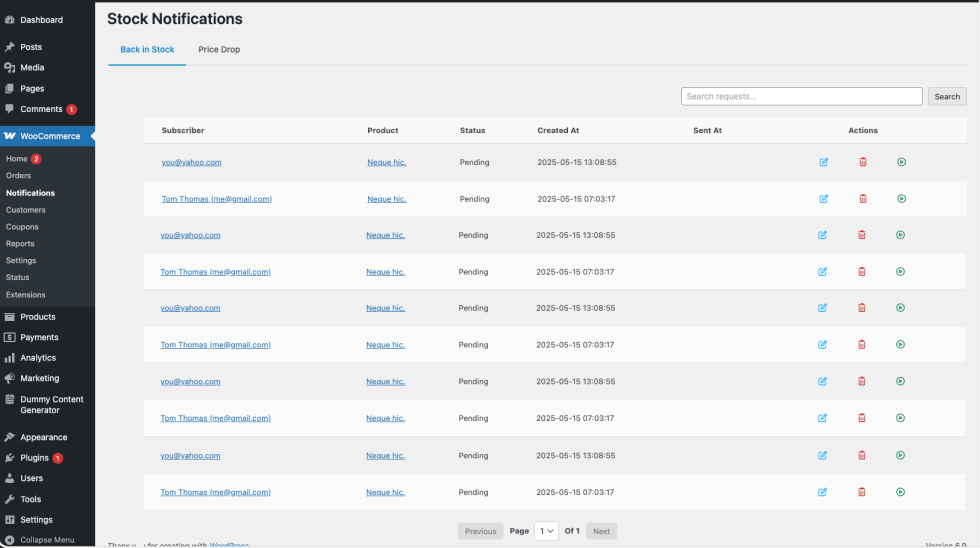Image resolution: width=980 pixels, height=548 pixels.
Task: Click the Users icon
Action: [x=9, y=478]
